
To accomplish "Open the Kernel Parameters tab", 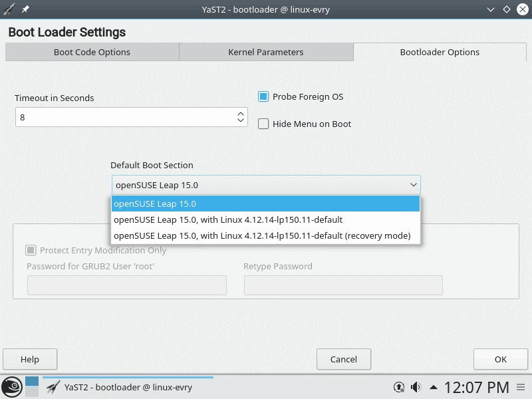I will point(266,53).
